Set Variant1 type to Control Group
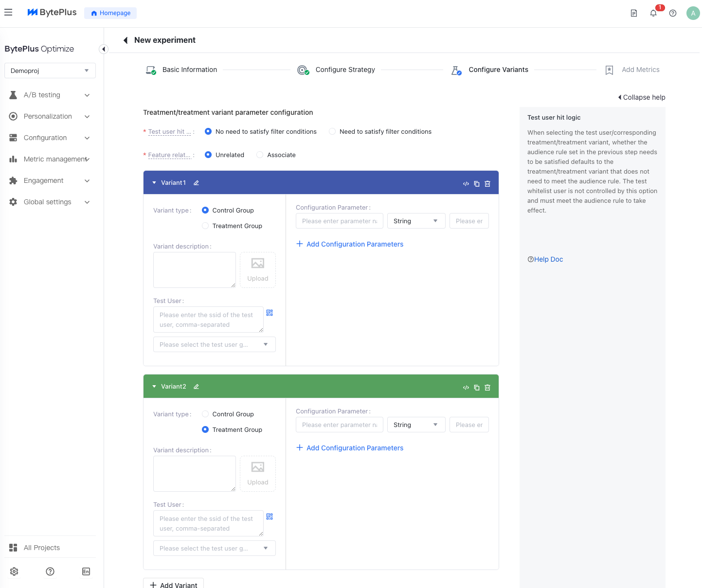 pyautogui.click(x=205, y=210)
